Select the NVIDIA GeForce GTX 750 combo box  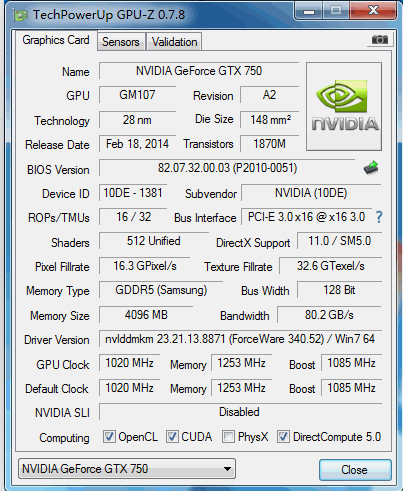(x=127, y=469)
